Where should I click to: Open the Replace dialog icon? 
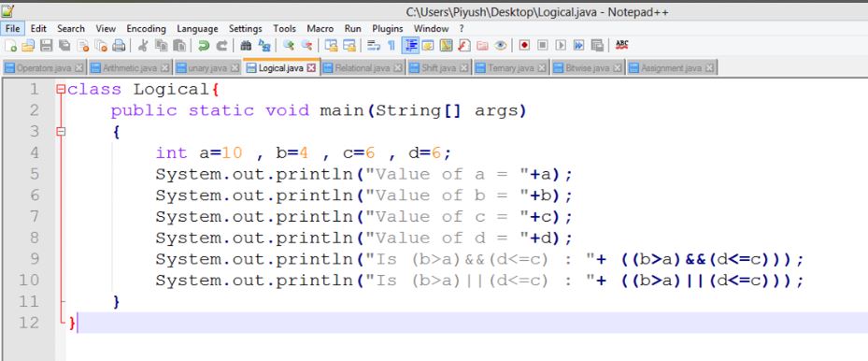point(264,46)
